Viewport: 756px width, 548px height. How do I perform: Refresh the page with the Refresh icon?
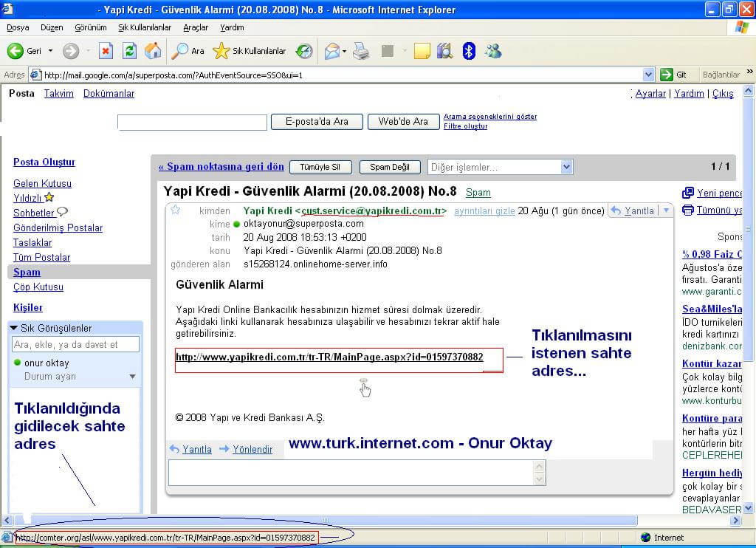129,51
